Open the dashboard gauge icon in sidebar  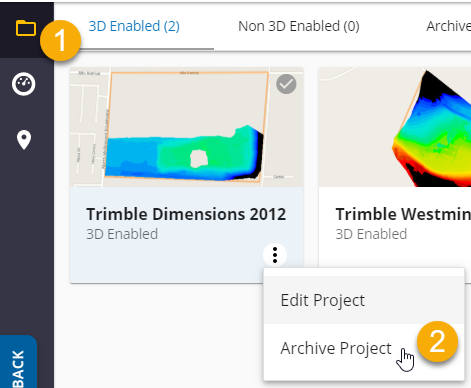tap(24, 84)
